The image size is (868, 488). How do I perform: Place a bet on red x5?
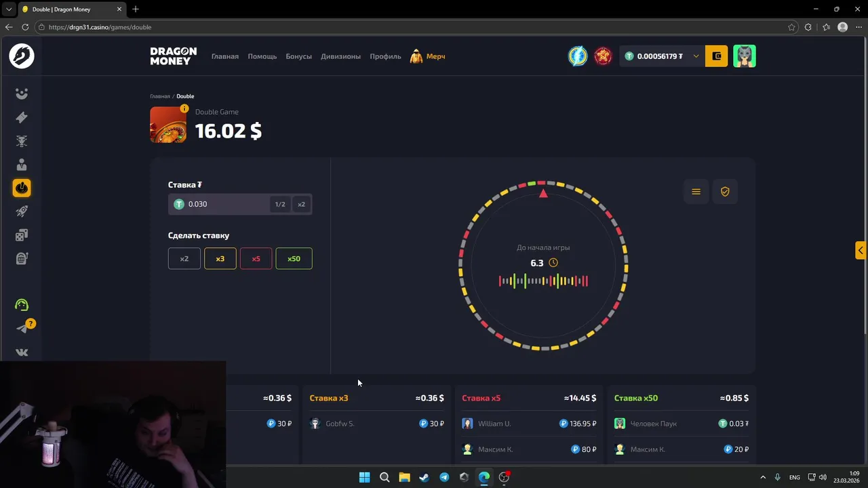(256, 258)
